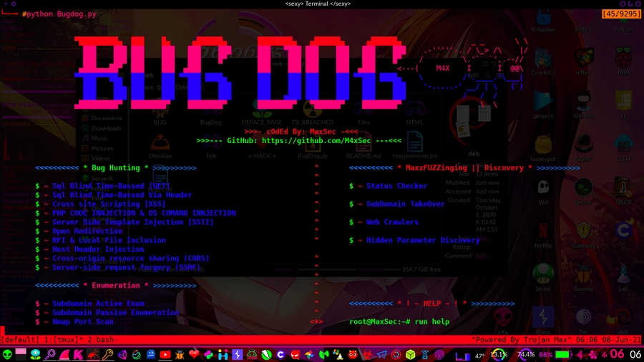The width and height of the screenshot is (644, 362).
Task: Click the Android icon in the taskbar
Action: pyautogui.click(x=252, y=354)
